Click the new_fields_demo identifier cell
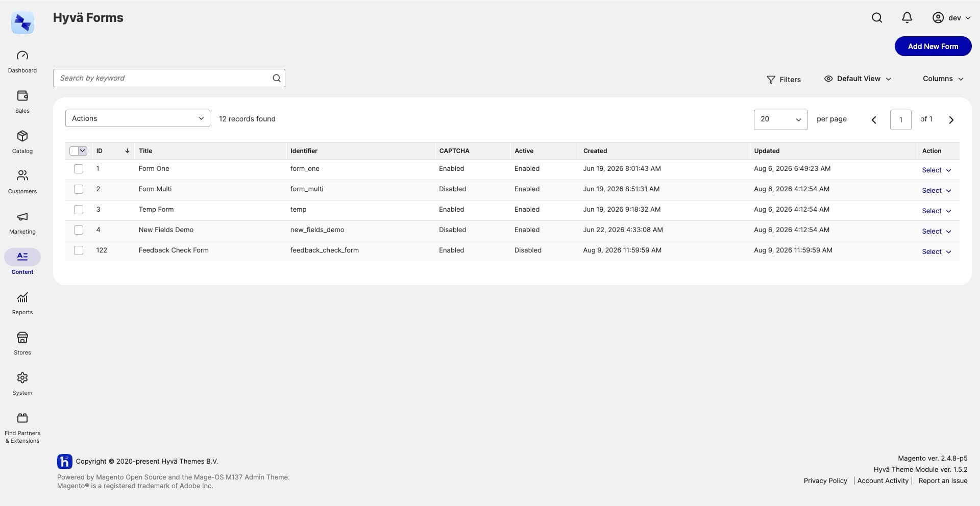Image resolution: width=980 pixels, height=506 pixels. [x=317, y=230]
